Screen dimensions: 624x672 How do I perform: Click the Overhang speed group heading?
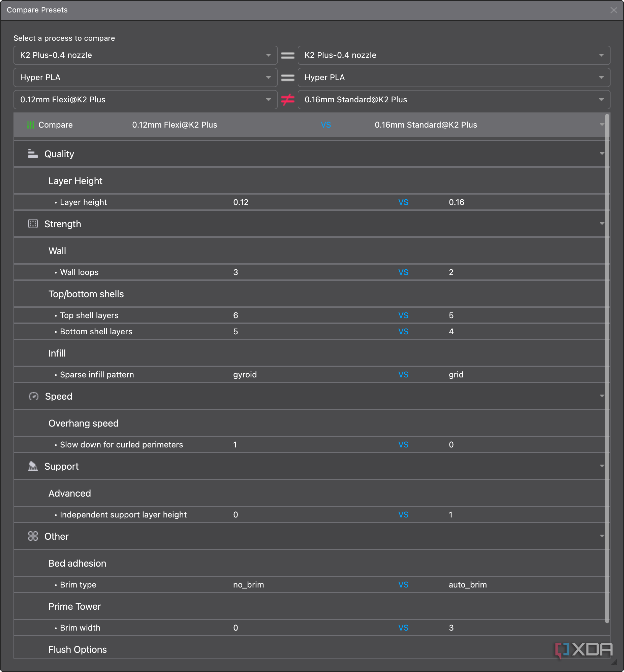(x=84, y=423)
